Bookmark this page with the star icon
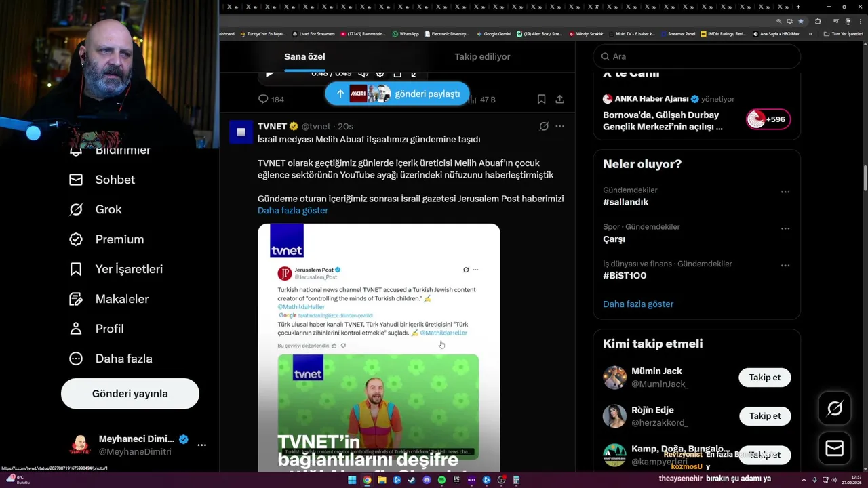Viewport: 868px width, 488px height. click(801, 21)
